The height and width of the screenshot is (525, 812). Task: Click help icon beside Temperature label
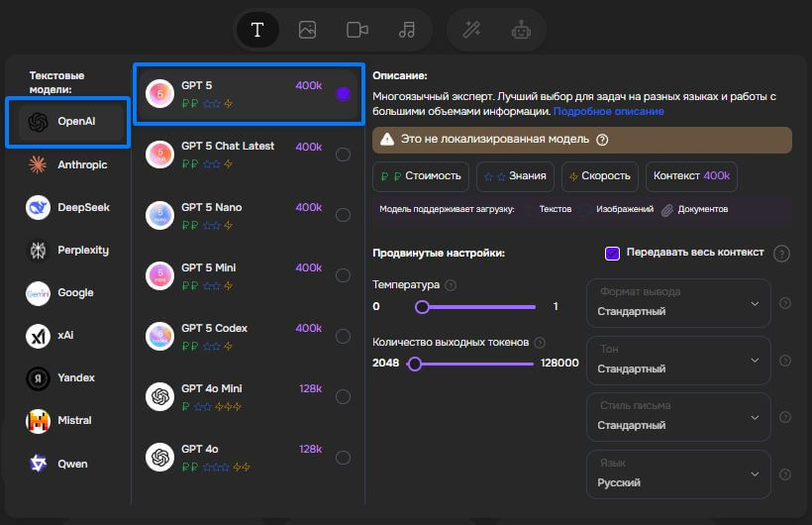point(451,285)
